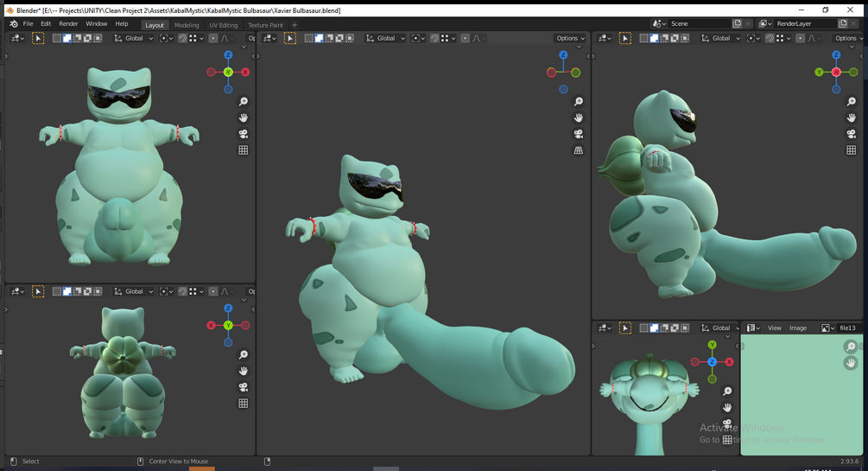The image size is (868, 471).
Task: Open editor type dropdown in center viewport
Action: 269,38
